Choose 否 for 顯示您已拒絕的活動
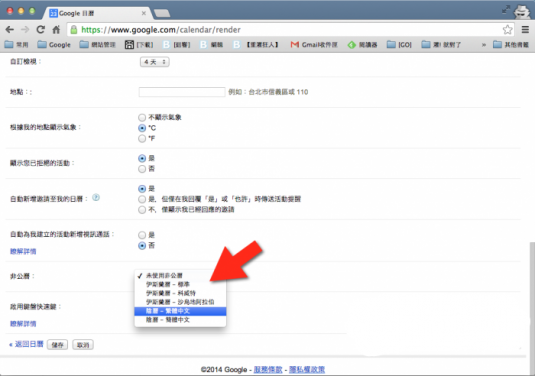The width and height of the screenshot is (535, 376). [142, 169]
